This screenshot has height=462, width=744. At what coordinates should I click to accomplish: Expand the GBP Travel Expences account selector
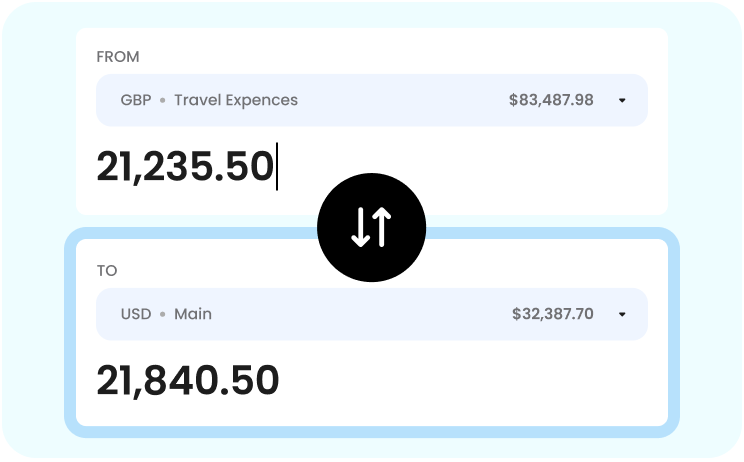[x=372, y=100]
